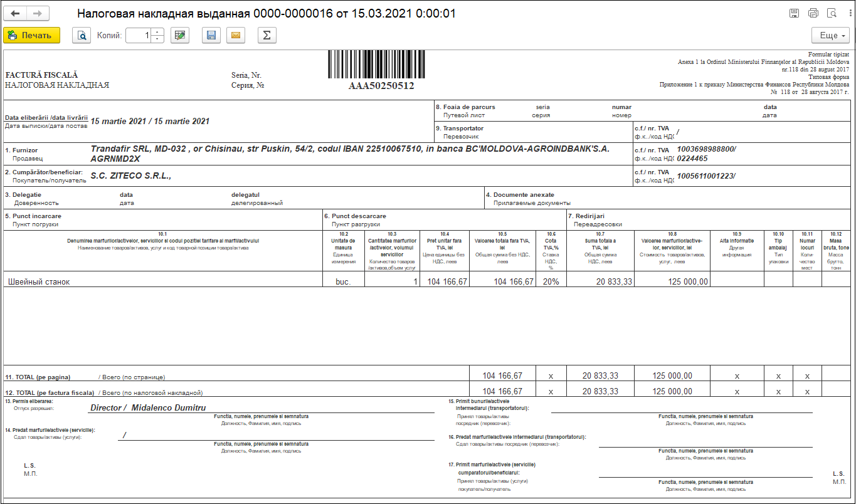856x504 pixels.
Task: Go forward using the right arrow
Action: [38, 13]
